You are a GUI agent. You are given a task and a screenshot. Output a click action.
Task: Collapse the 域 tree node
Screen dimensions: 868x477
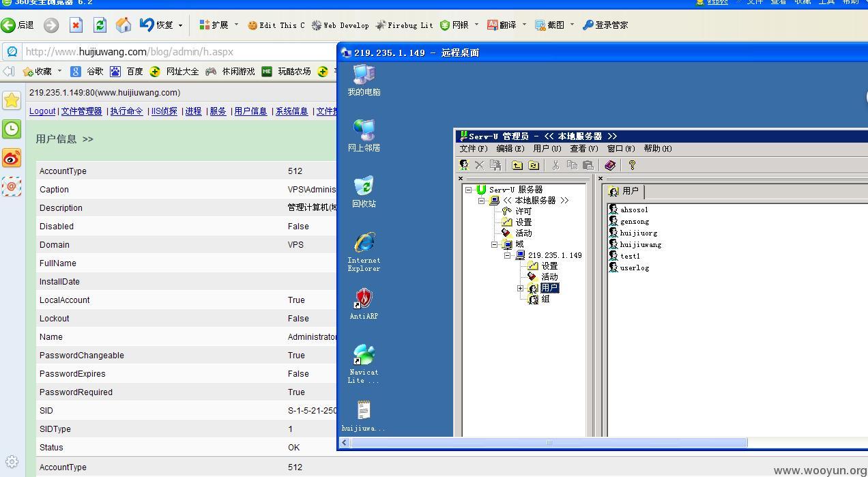495,244
